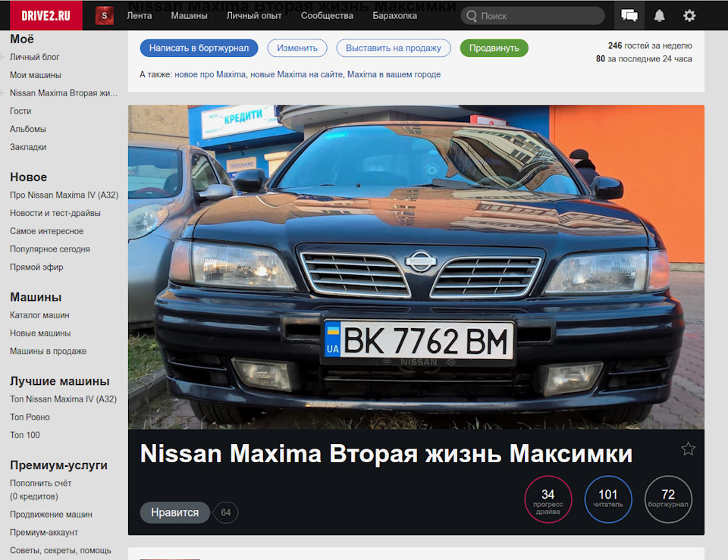The image size is (728, 560).
Task: Click the bookmark star icon
Action: click(688, 449)
